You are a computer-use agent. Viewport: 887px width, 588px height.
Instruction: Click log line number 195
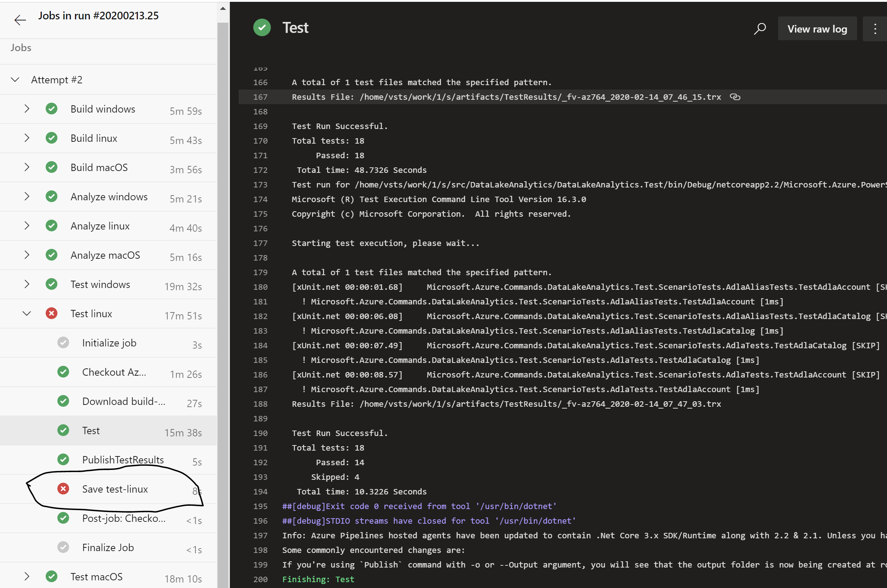pos(260,506)
